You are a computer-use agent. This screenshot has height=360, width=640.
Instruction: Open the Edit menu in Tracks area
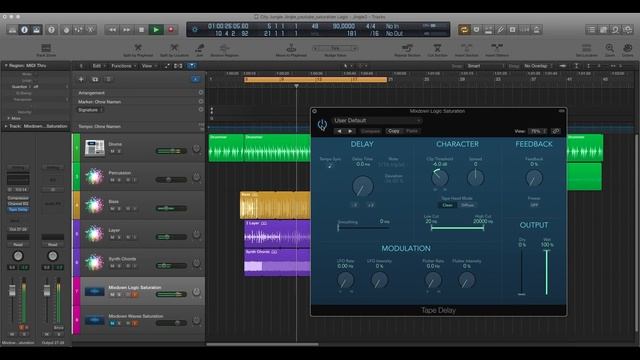click(x=99, y=66)
